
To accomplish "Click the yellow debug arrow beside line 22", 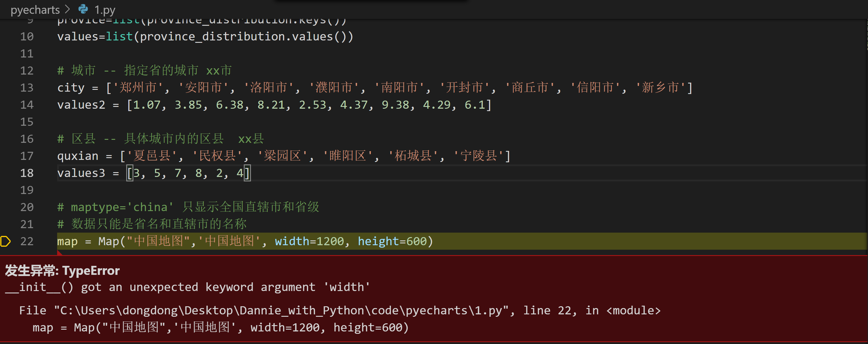I will [6, 241].
